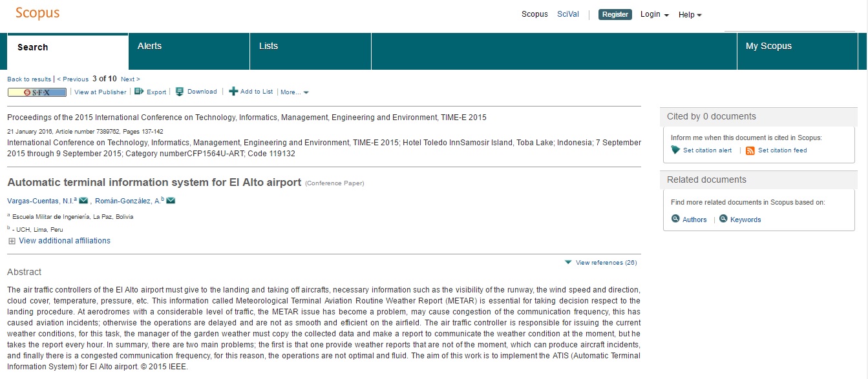Go Back to results link
Screen dimensions: 868x379
tap(29, 79)
